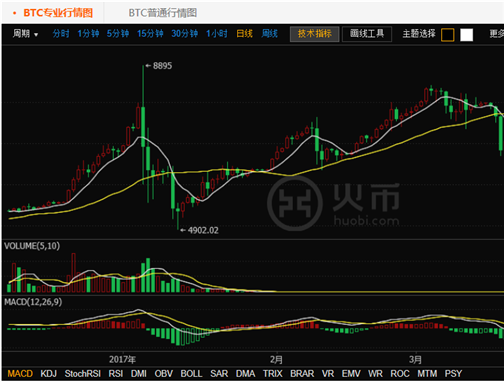Select the RSI indicator
This screenshot has width=504, height=382.
[116, 374]
